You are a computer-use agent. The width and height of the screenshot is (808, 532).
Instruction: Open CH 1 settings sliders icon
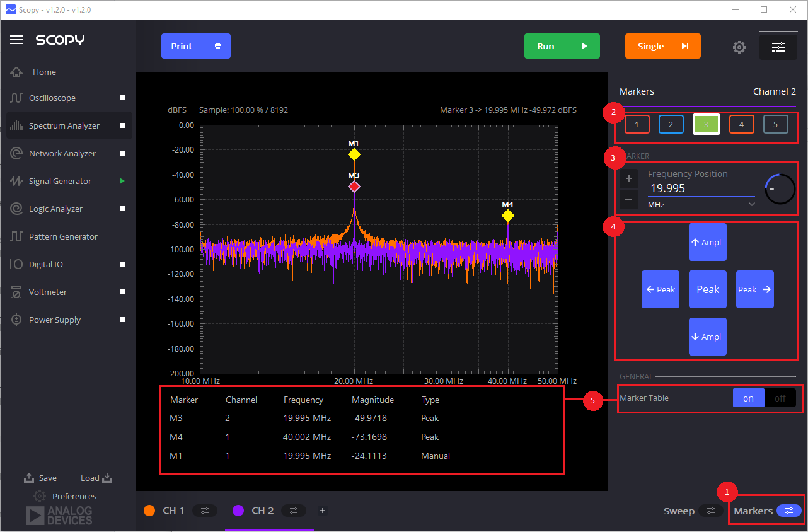pyautogui.click(x=205, y=511)
